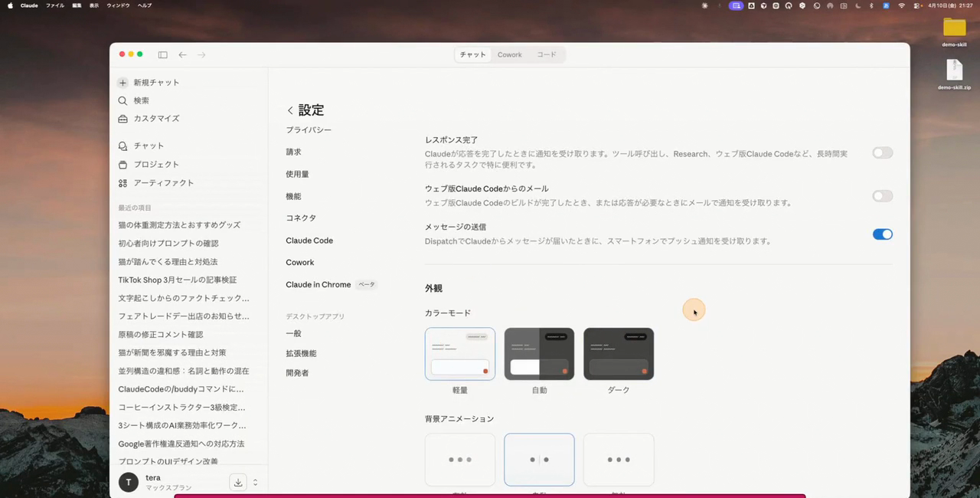Click the download icon beside tera
Screen dimensions: 980x498
click(x=238, y=482)
